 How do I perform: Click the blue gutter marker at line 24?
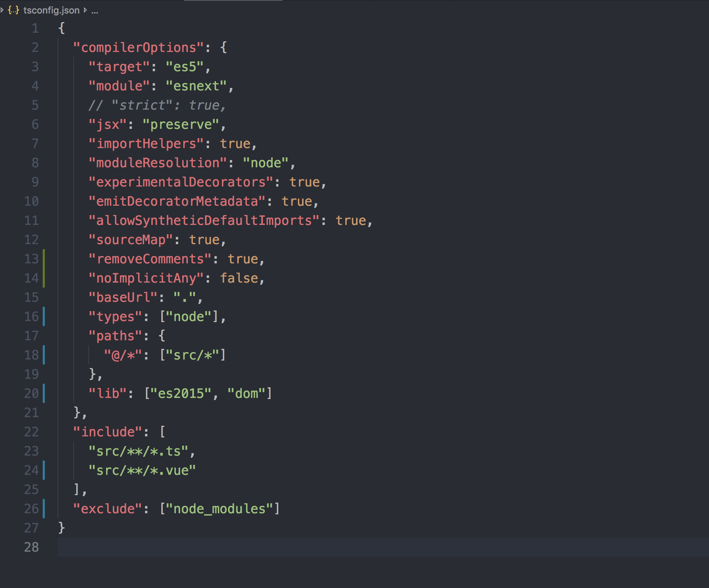(x=43, y=470)
